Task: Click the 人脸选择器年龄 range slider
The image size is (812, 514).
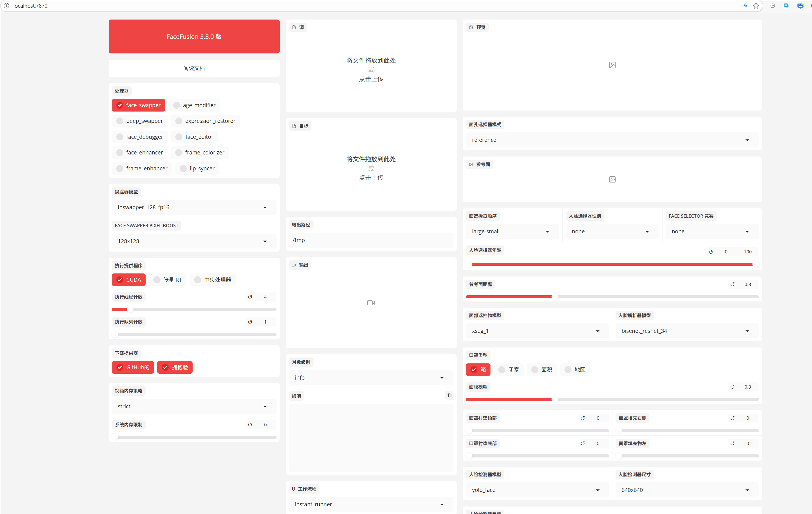Action: tap(612, 264)
